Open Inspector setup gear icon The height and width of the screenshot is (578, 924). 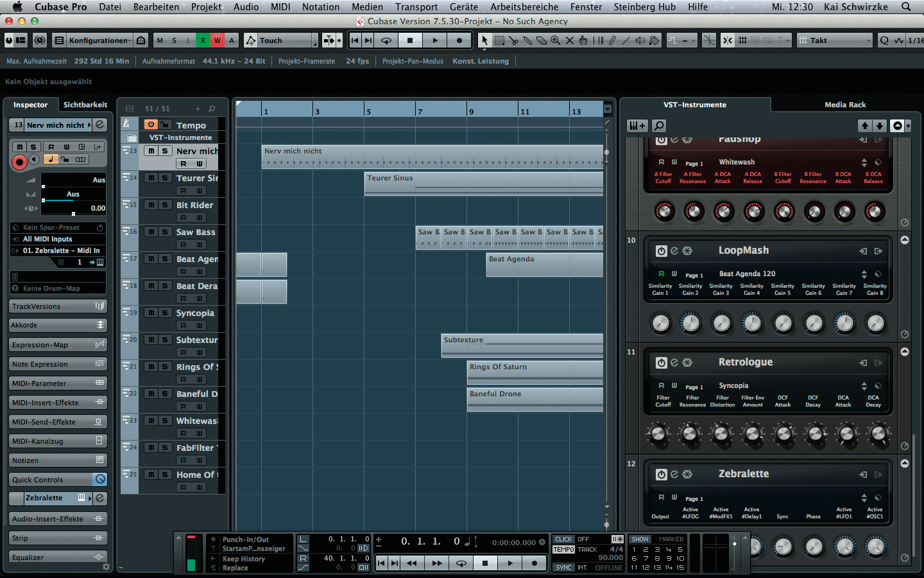(x=106, y=566)
